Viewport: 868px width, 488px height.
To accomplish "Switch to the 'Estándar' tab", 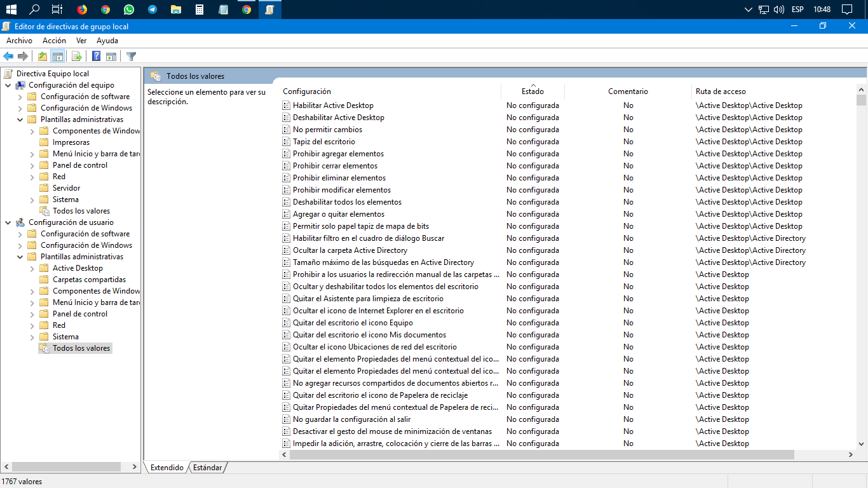I will (208, 468).
